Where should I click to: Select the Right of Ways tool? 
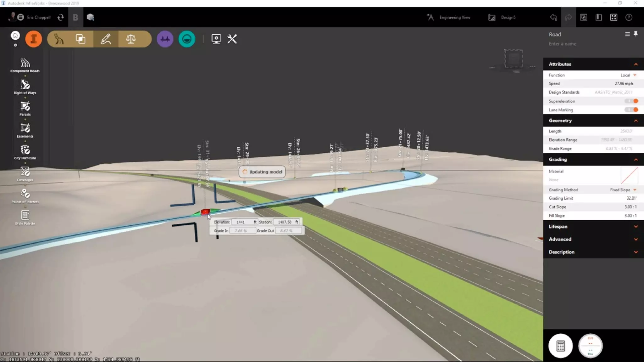point(25,87)
